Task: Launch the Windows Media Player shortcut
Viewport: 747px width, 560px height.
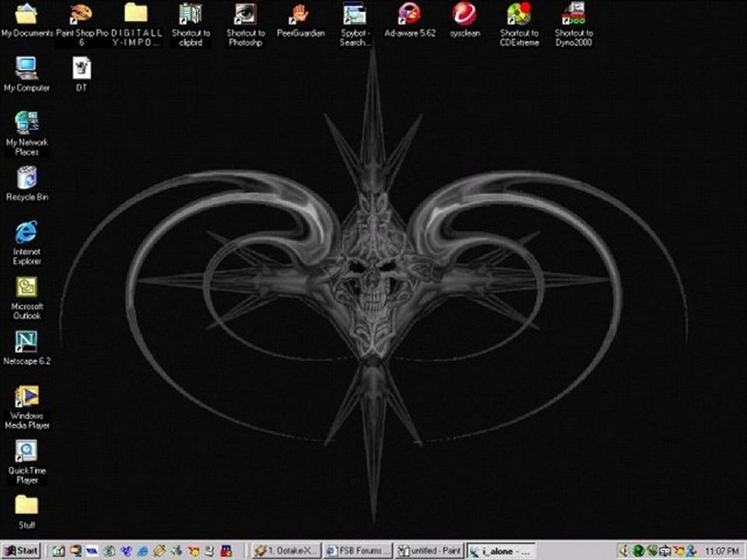Action: click(x=26, y=408)
